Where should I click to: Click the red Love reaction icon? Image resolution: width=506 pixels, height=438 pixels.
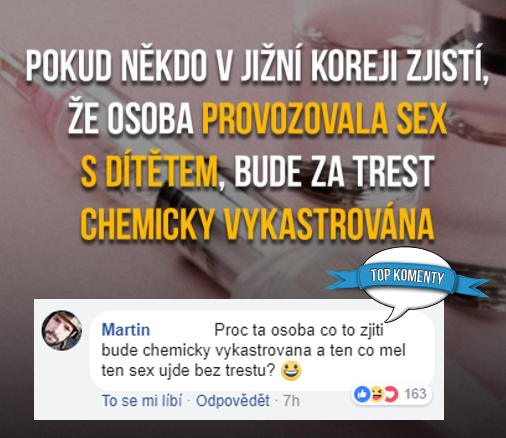(x=390, y=394)
